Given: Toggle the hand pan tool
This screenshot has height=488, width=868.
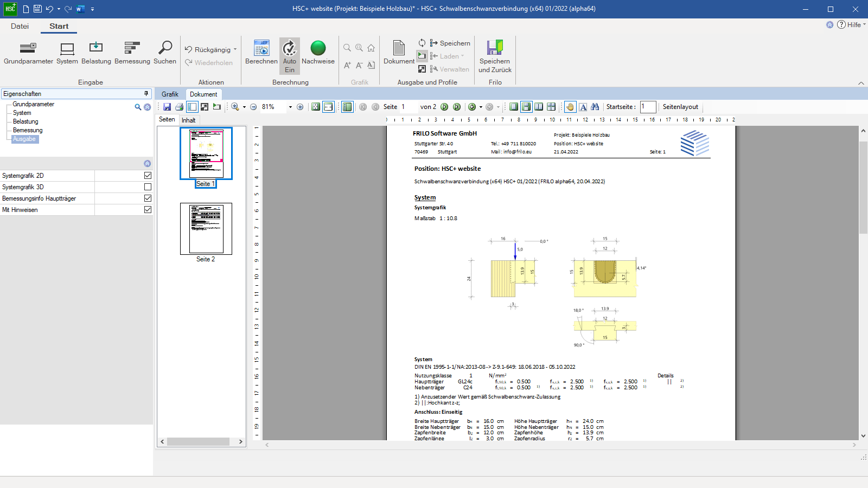Looking at the screenshot, I should [570, 107].
